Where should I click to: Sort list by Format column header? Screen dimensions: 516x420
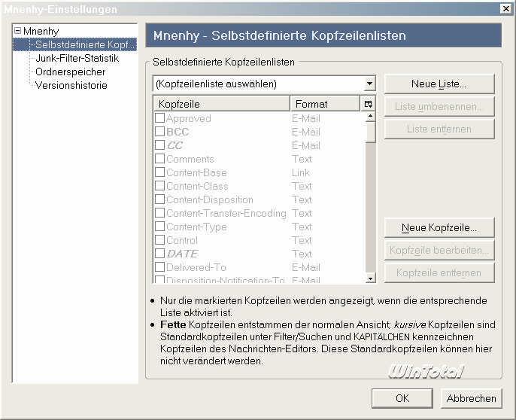point(325,104)
